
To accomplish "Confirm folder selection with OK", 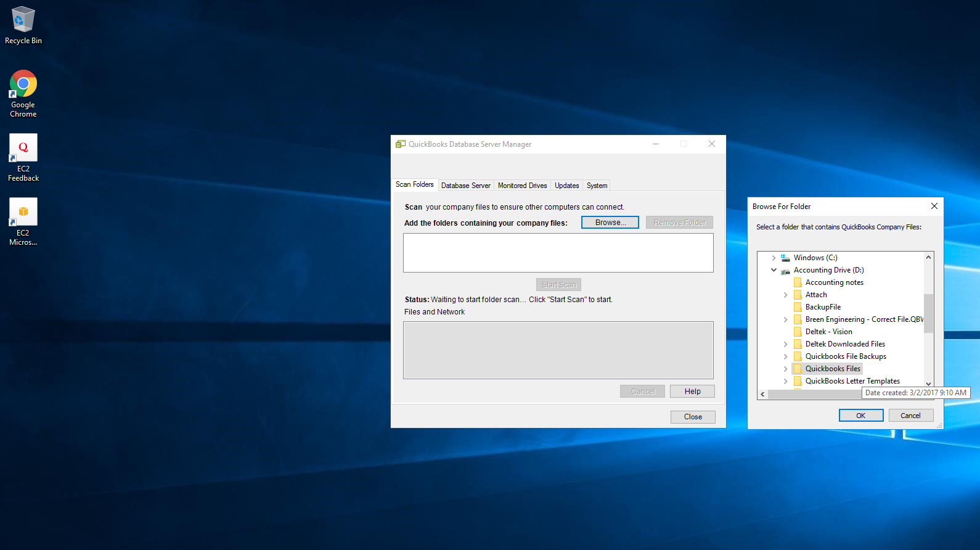I will (861, 416).
